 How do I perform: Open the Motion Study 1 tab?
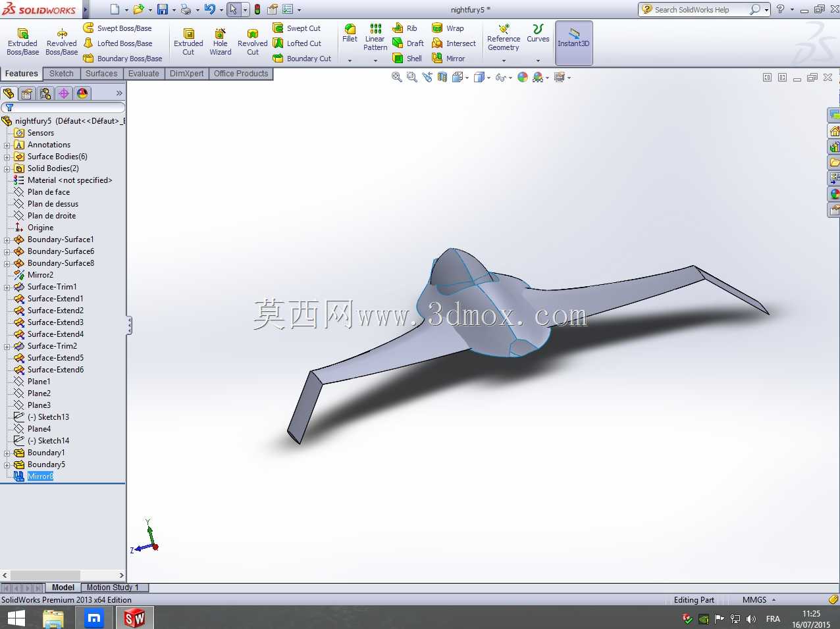113,588
